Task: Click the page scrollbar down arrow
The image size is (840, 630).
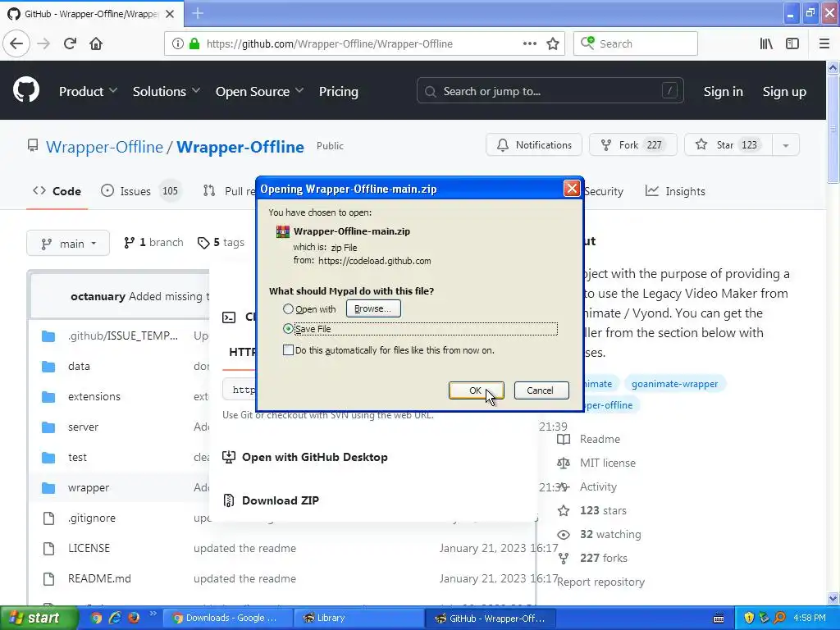Action: [833, 598]
